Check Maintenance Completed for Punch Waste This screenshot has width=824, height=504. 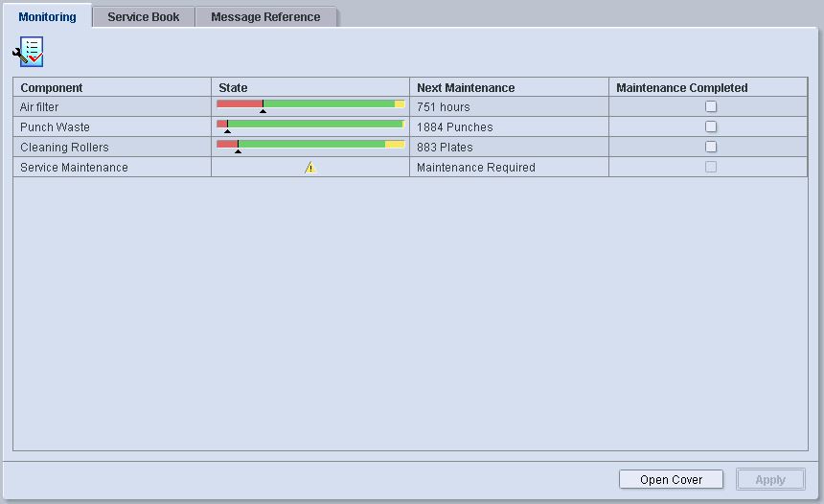[x=710, y=127]
